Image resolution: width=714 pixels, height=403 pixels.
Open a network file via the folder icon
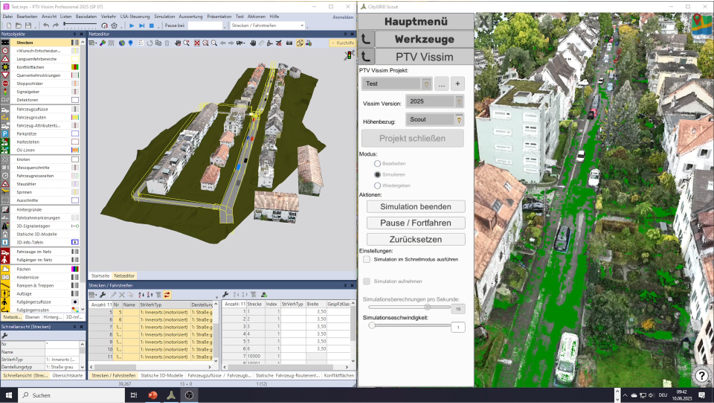(x=18, y=26)
